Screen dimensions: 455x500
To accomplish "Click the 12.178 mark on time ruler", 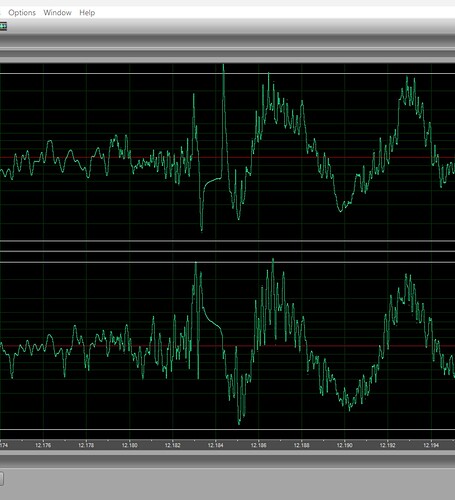I will point(86,445).
